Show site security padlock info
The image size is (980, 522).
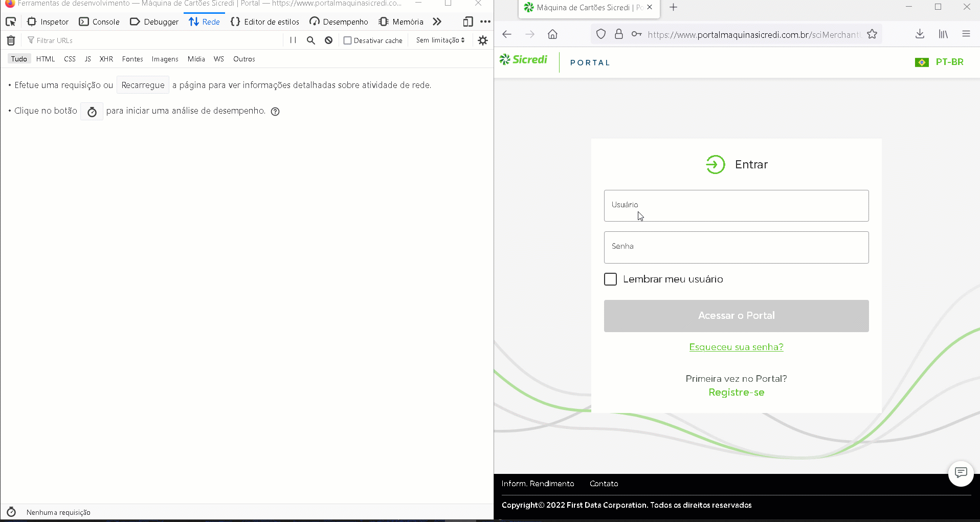(619, 34)
